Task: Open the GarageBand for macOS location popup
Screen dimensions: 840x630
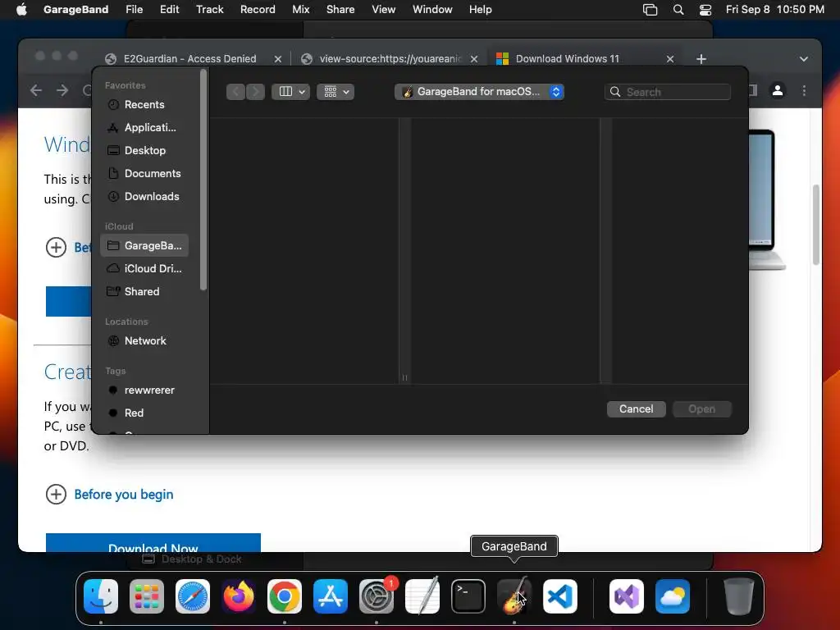Action: click(479, 92)
